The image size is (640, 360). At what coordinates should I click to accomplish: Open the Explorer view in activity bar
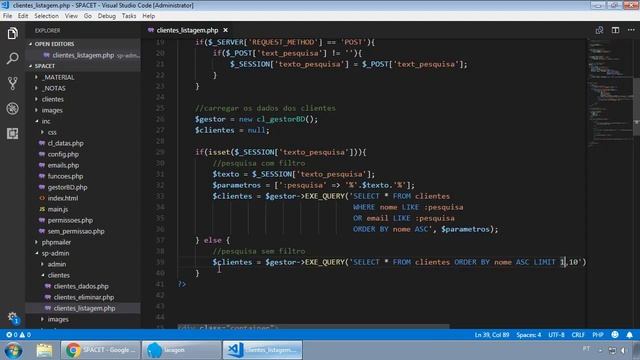(12, 33)
